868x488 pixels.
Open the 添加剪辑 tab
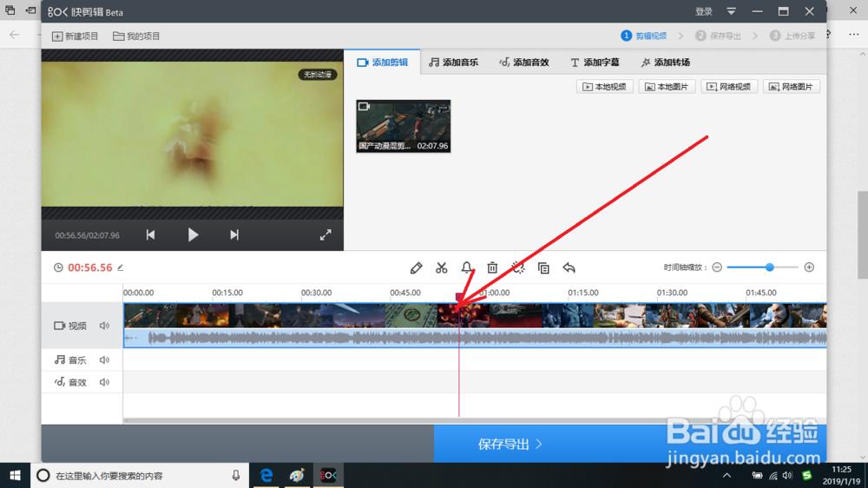tap(383, 62)
